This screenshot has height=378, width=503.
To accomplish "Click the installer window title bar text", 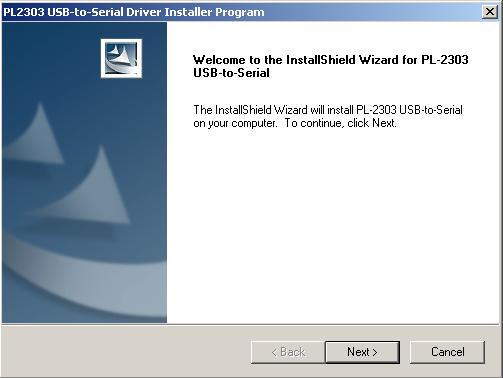I will point(134,12).
